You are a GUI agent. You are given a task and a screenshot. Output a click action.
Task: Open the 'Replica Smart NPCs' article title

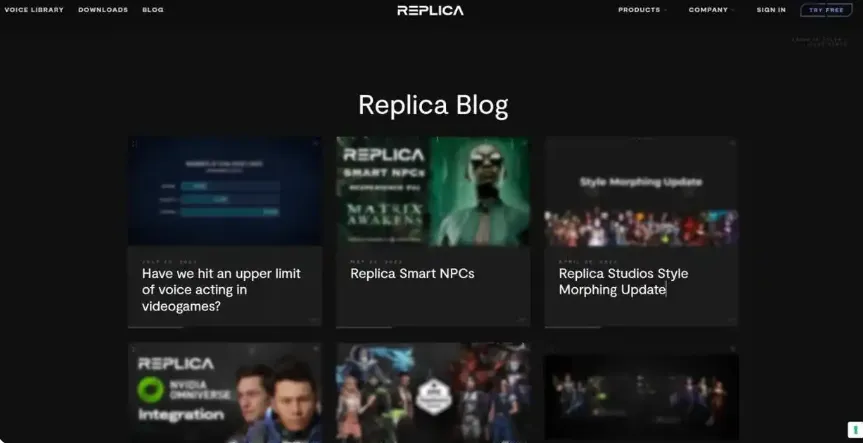pos(412,274)
